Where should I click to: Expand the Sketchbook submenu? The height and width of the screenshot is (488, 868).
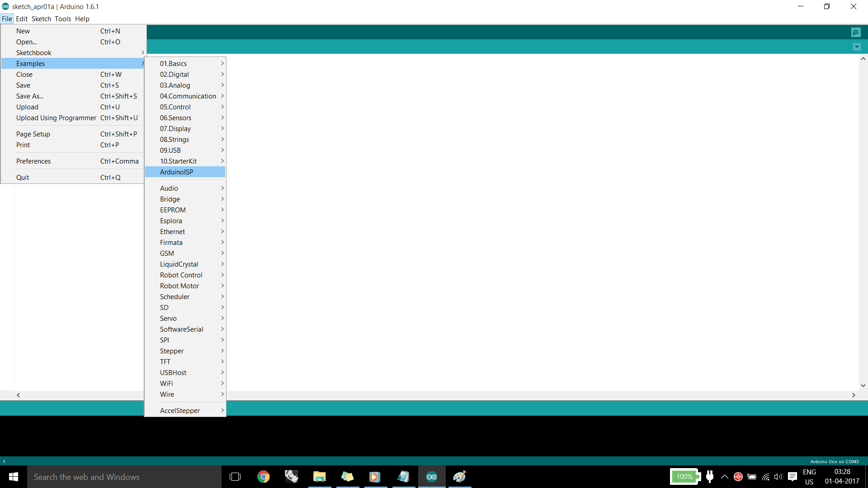point(73,53)
